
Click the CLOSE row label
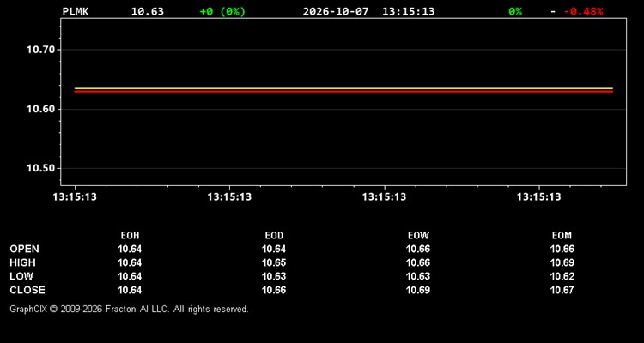pyautogui.click(x=27, y=290)
